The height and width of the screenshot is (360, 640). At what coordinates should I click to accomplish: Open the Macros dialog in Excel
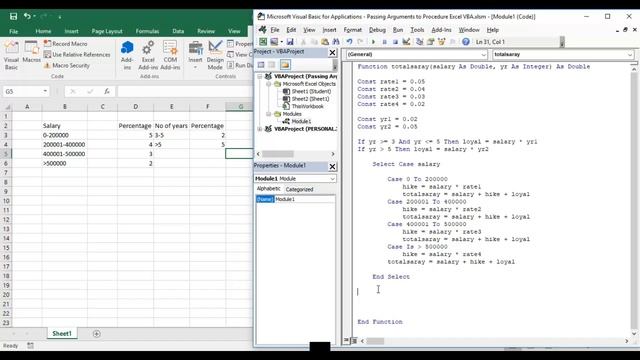coord(31,52)
